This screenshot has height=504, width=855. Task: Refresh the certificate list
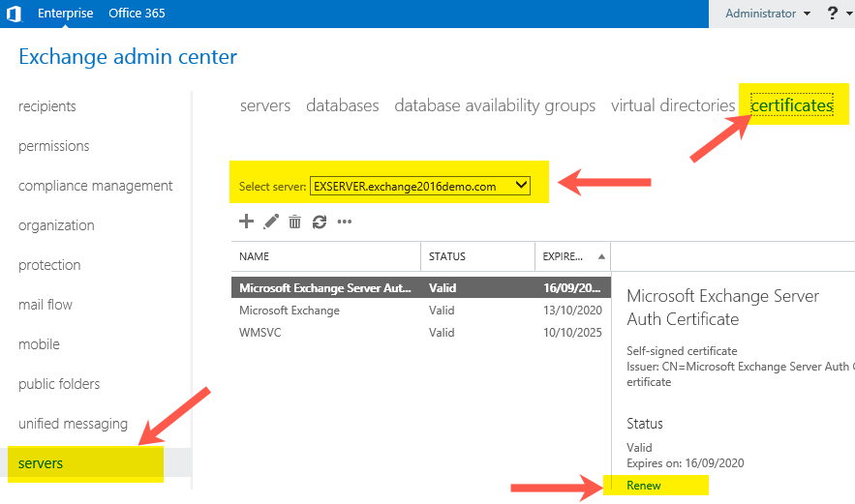(320, 222)
